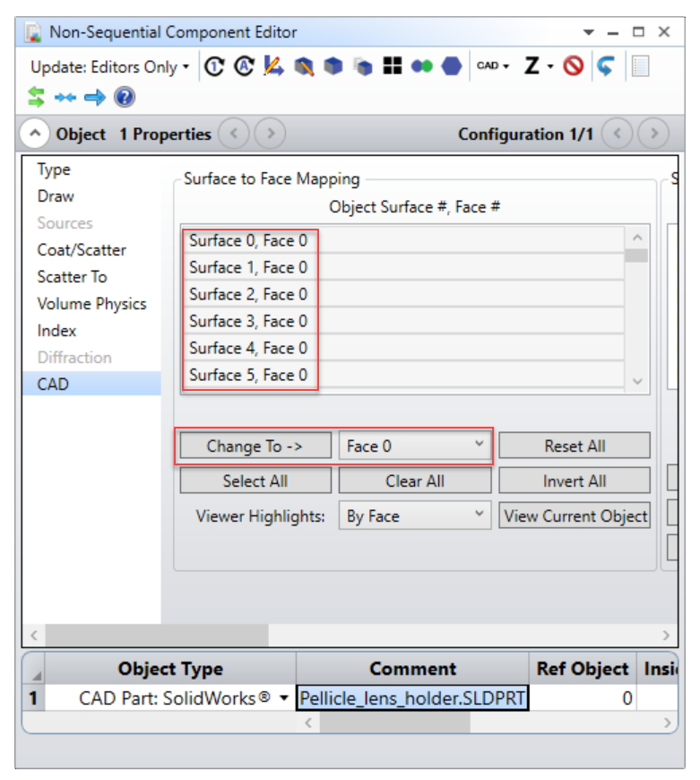Viewport: 700px width, 780px height.
Task: Open the Viewer Highlights By Face dropdown
Action: tap(415, 516)
